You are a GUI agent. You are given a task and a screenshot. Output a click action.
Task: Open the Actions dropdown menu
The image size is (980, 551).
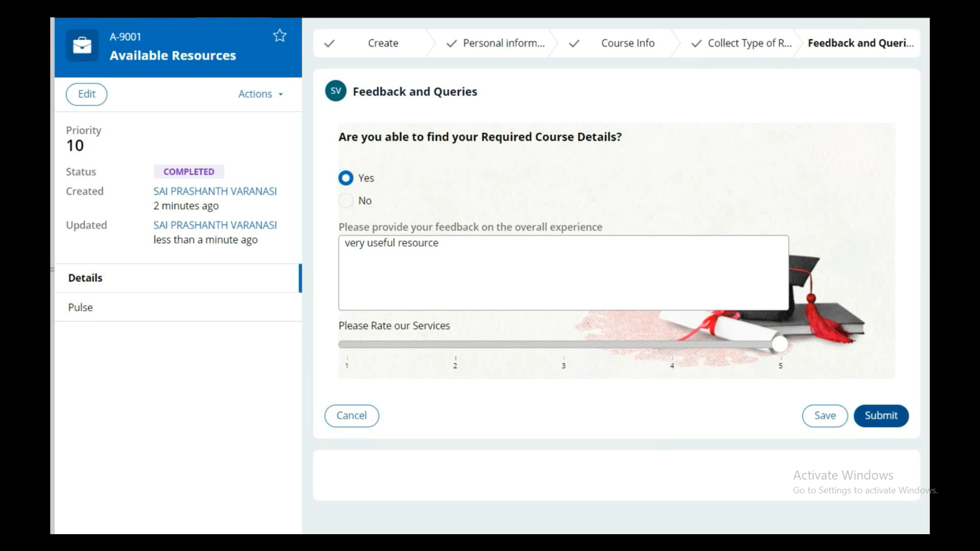tap(260, 94)
